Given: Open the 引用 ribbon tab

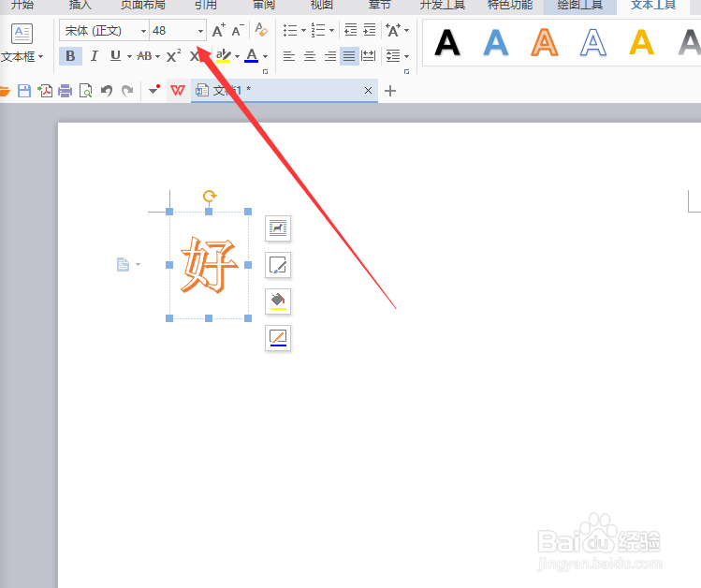Looking at the screenshot, I should [206, 5].
